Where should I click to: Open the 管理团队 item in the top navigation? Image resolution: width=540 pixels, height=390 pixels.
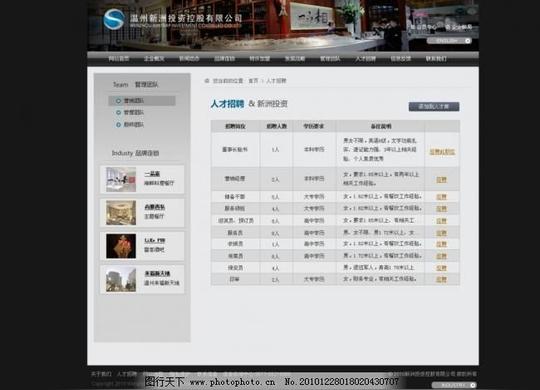[330, 59]
